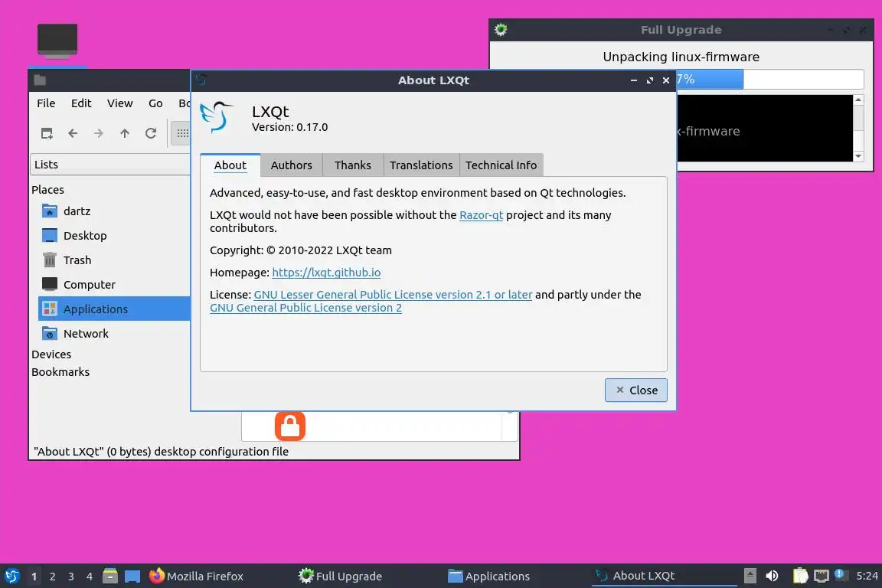Click show desktop icon in the panel
This screenshot has height=588, width=882.
[132, 577]
